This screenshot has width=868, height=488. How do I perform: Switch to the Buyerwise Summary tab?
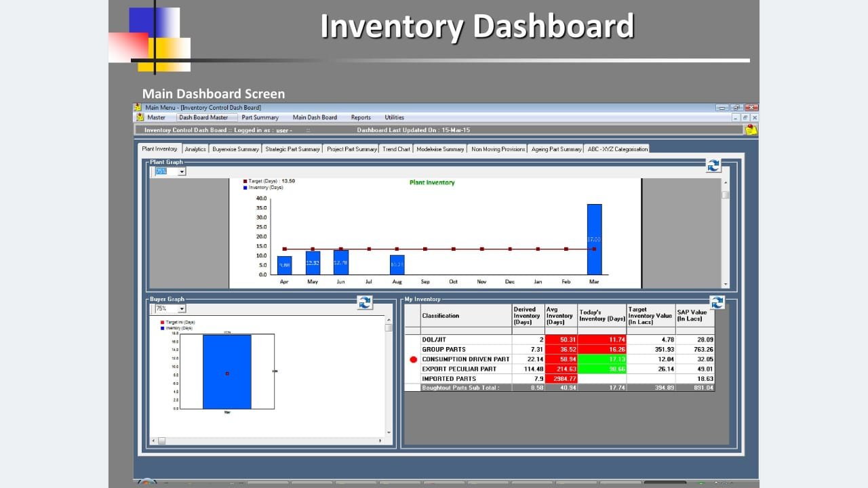(235, 149)
